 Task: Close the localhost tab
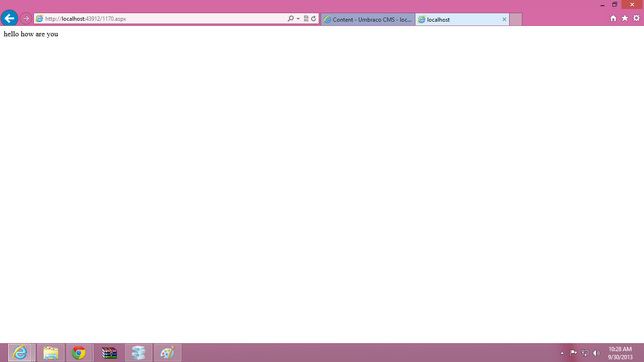click(504, 19)
